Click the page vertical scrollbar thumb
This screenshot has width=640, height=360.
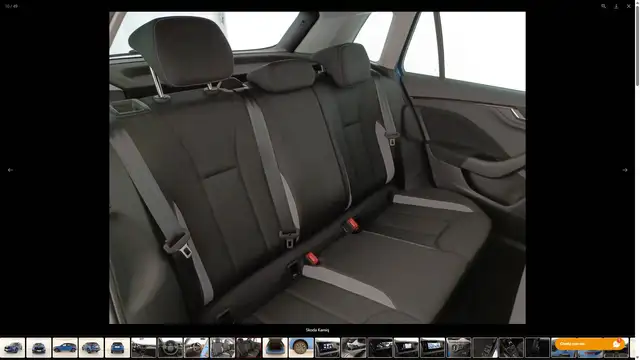tap(637, 45)
